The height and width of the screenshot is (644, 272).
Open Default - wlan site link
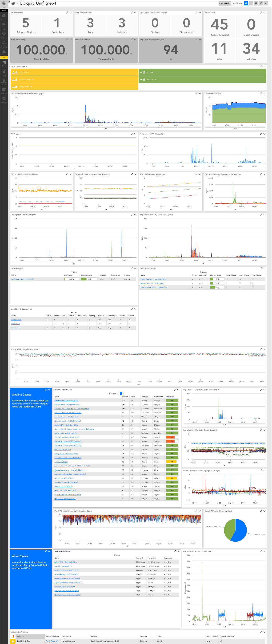(x=16, y=320)
